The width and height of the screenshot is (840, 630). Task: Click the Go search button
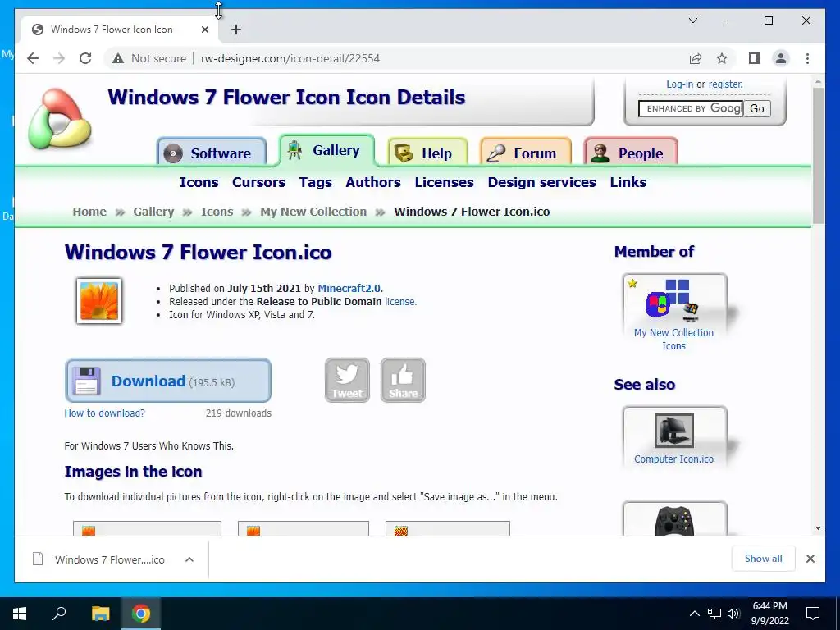pyautogui.click(x=757, y=109)
